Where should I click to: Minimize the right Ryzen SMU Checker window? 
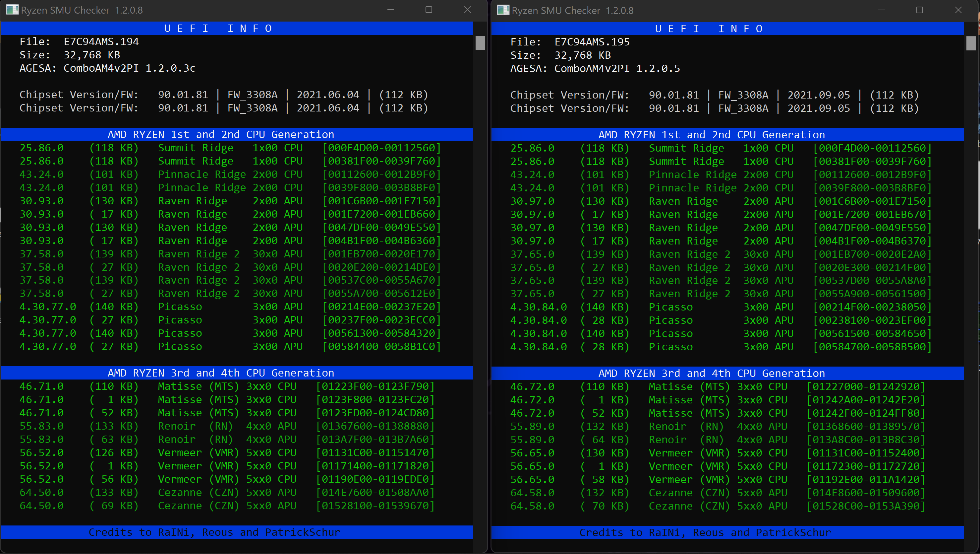[881, 10]
